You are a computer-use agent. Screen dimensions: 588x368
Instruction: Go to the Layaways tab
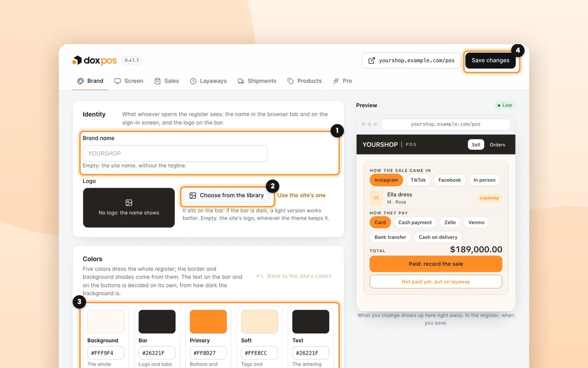pos(208,81)
